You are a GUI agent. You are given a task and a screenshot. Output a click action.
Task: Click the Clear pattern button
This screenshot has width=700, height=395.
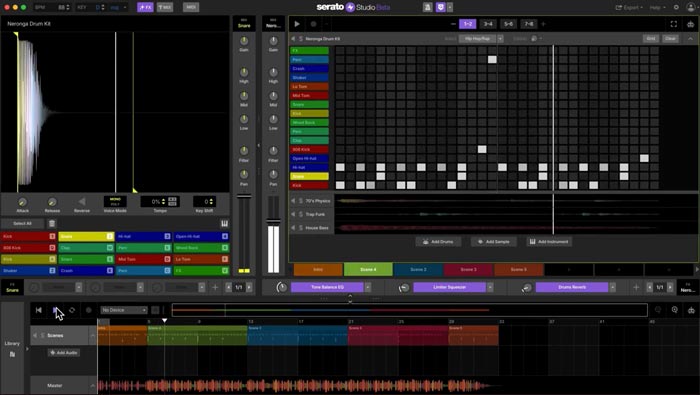670,39
